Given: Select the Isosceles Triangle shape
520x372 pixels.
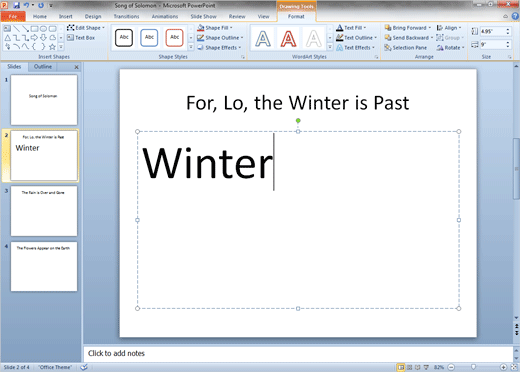Looking at the screenshot, I should point(7,38).
